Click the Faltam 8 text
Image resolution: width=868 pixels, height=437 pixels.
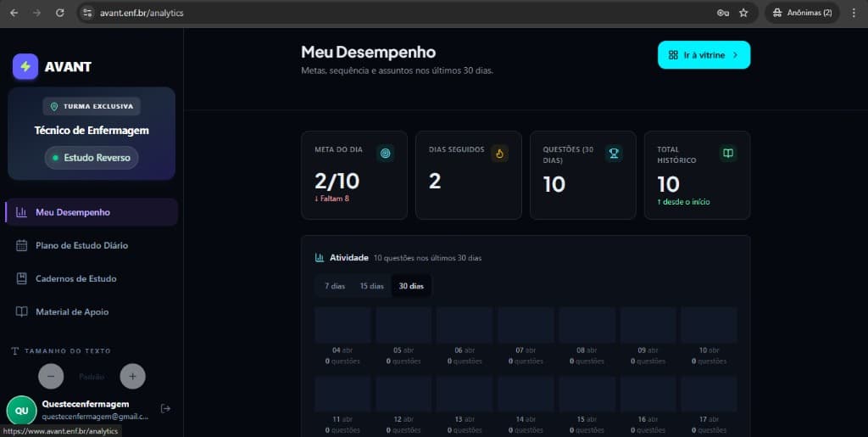[331, 199]
